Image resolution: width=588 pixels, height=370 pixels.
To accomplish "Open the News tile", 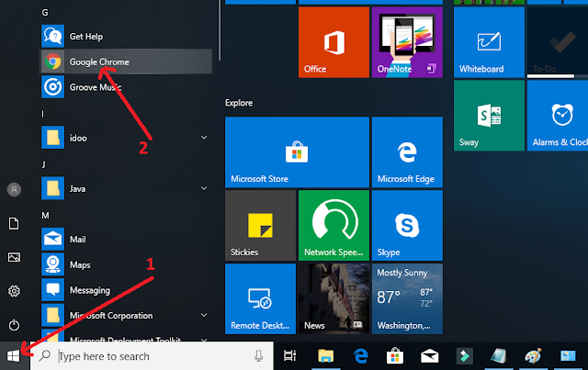I will pyautogui.click(x=334, y=298).
